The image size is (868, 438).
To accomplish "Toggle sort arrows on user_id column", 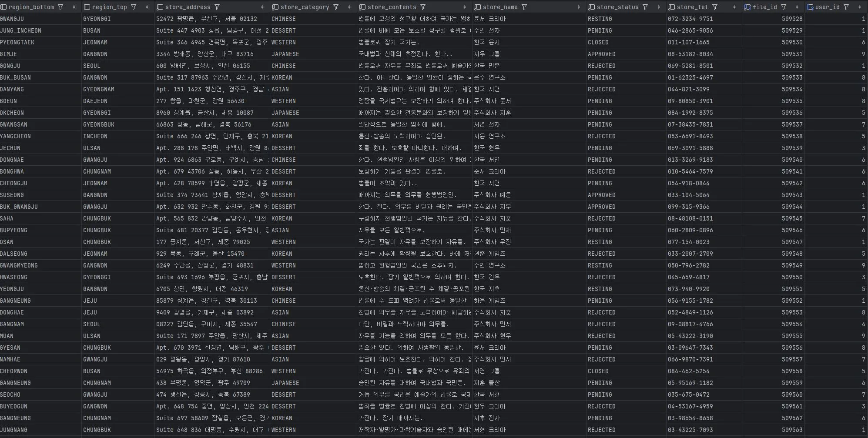I will (x=860, y=7).
